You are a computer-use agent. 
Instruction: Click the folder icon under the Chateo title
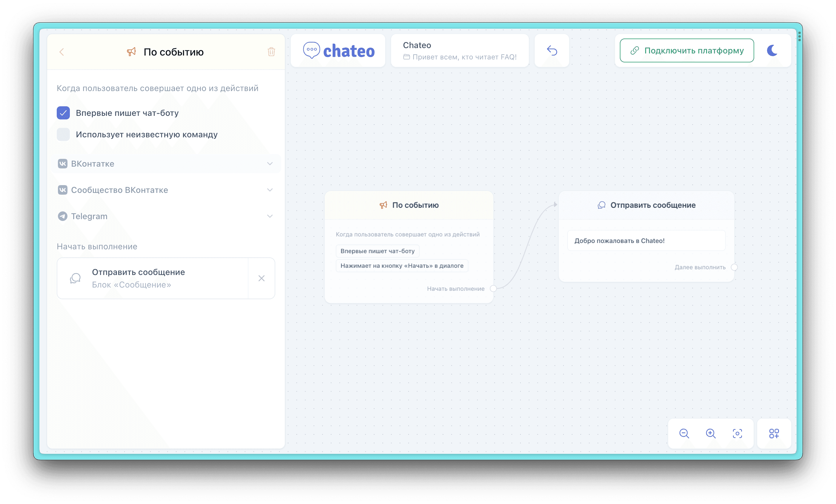406,57
